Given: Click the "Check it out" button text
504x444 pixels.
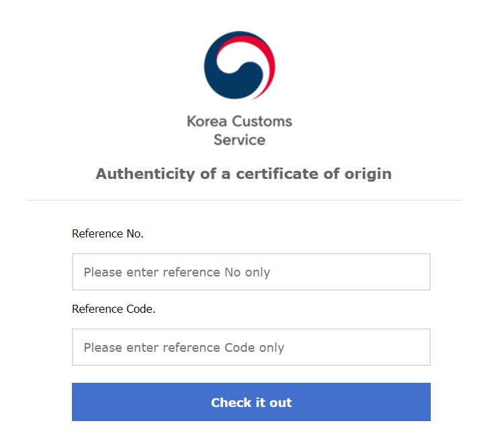Looking at the screenshot, I should 251,403.
